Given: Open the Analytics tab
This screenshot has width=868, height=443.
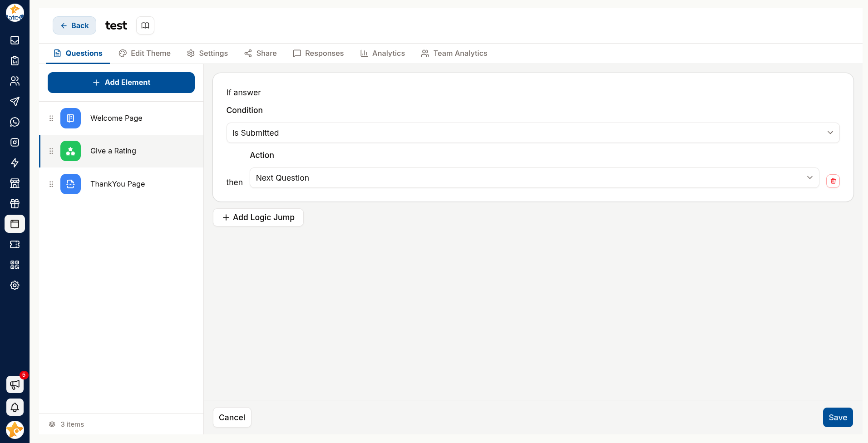Looking at the screenshot, I should coord(383,54).
